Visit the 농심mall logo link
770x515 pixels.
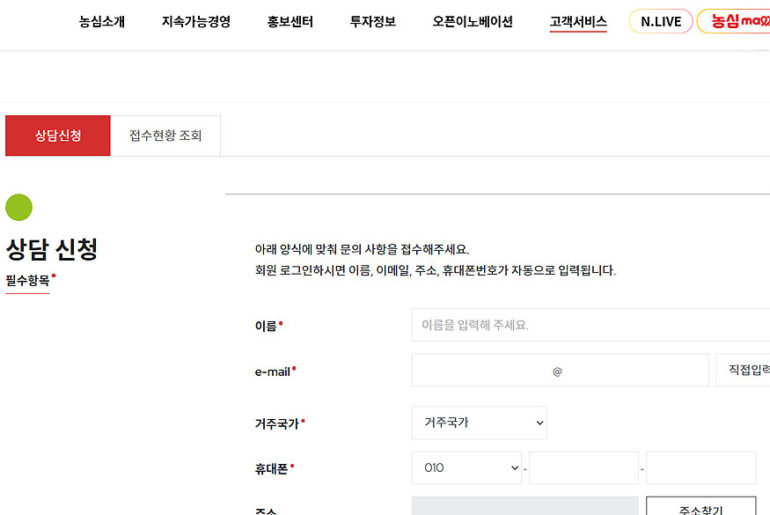pos(734,22)
